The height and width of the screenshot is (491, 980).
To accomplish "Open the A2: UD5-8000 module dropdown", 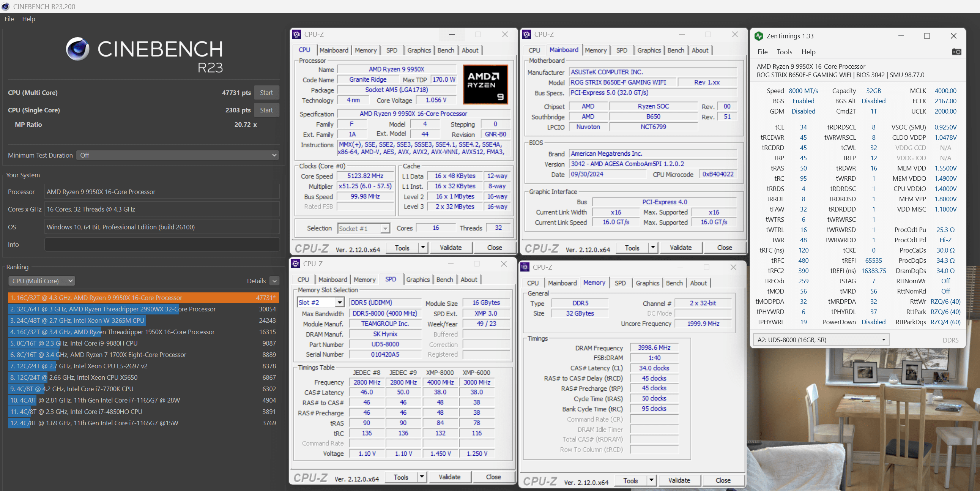I will (x=821, y=340).
